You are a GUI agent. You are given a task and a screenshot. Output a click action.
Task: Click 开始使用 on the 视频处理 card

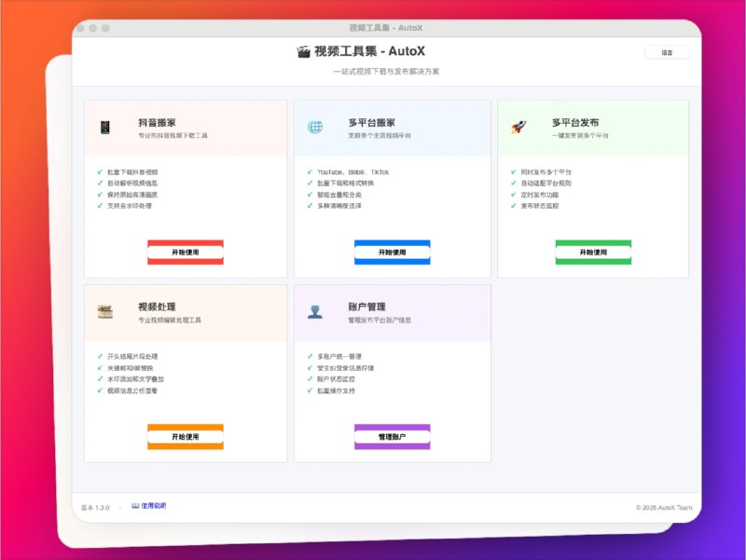(184, 436)
